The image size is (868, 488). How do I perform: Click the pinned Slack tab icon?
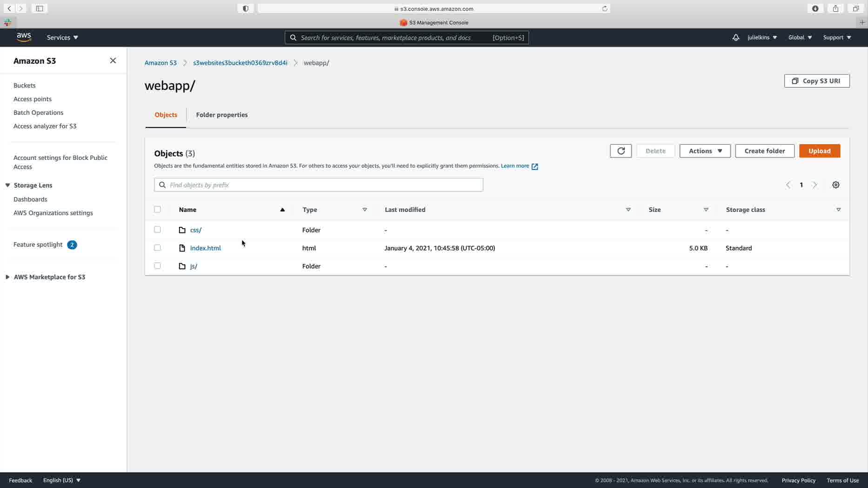[x=8, y=22]
